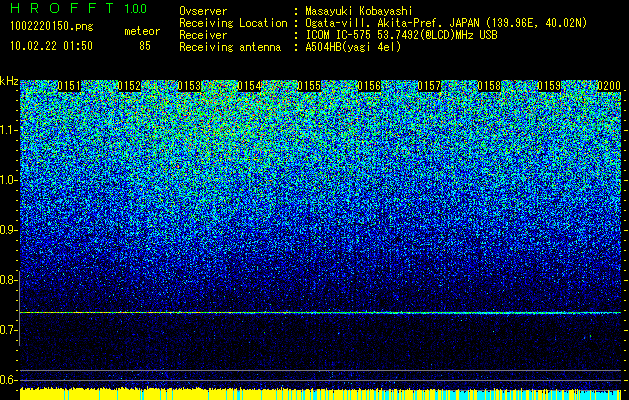Click the filename 1002220150.png
This screenshot has width=629, height=400.
52,27
